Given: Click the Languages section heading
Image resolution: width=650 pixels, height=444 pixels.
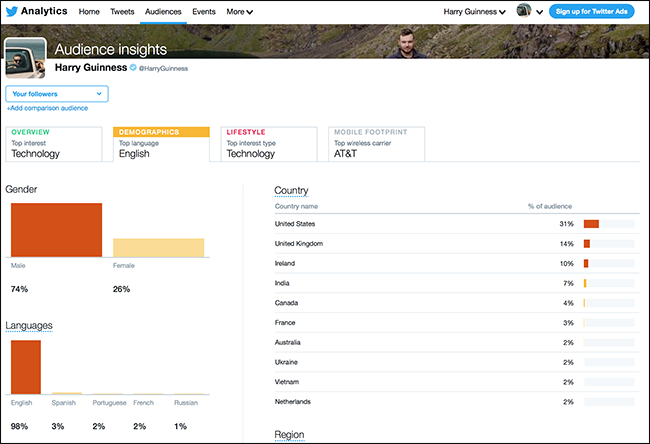Looking at the screenshot, I should [x=29, y=325].
